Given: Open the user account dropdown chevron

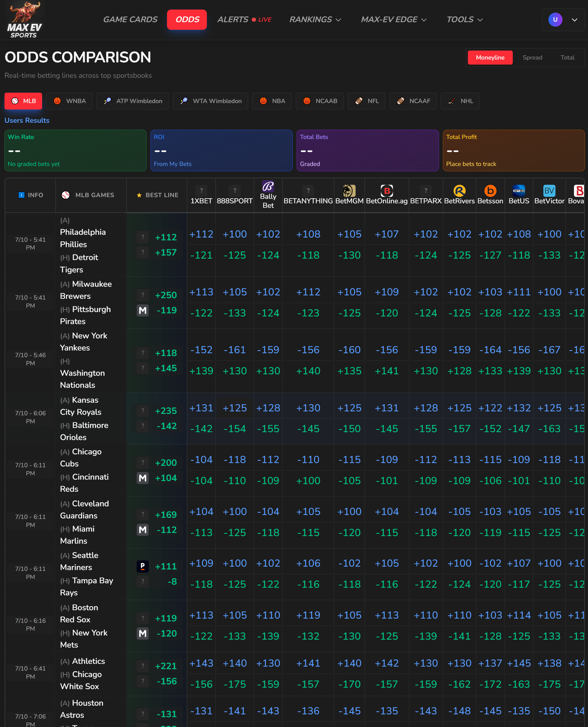Looking at the screenshot, I should coord(575,20).
